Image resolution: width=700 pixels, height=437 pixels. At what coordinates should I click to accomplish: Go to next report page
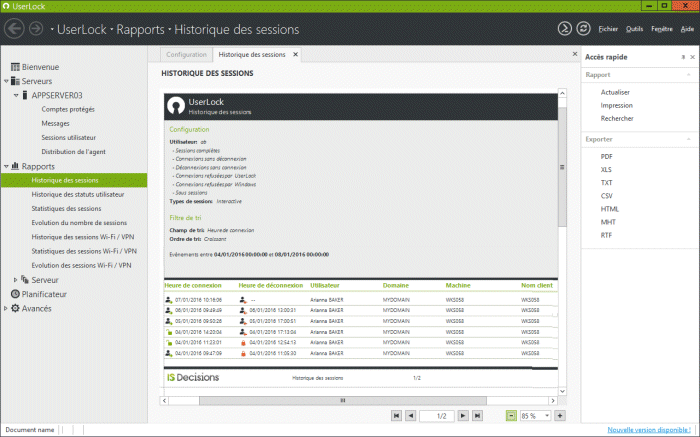click(x=463, y=416)
